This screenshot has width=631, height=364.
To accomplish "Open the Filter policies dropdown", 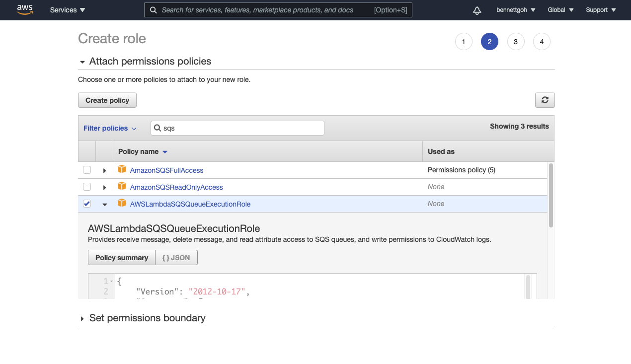I will 110,128.
